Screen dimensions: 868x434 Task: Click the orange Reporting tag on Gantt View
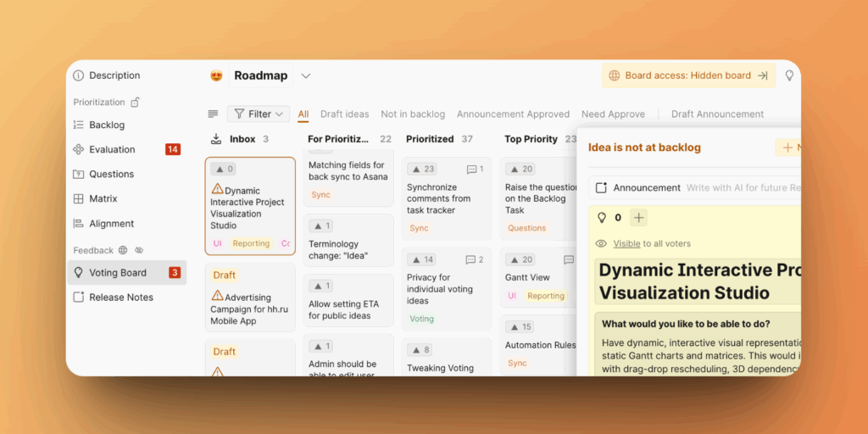click(545, 296)
